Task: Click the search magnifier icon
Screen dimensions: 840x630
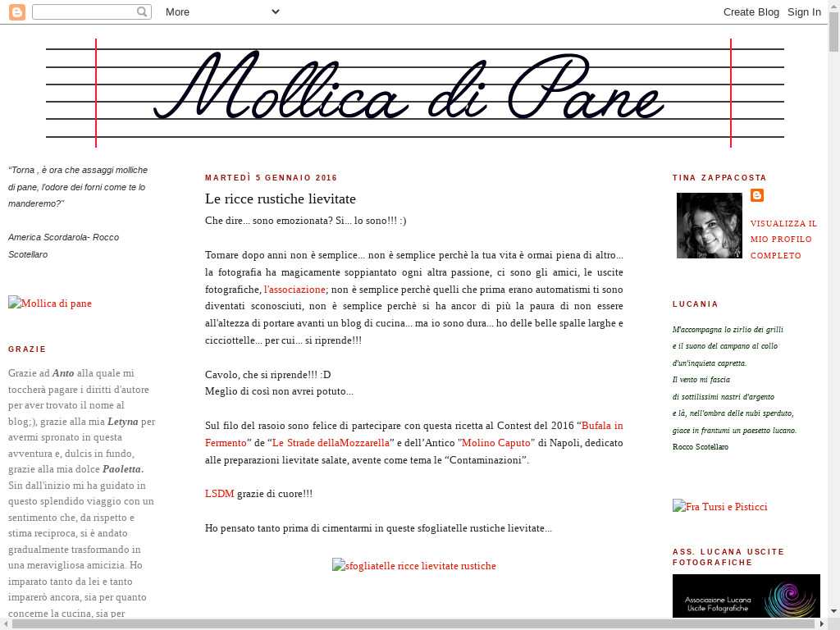Action: point(142,11)
